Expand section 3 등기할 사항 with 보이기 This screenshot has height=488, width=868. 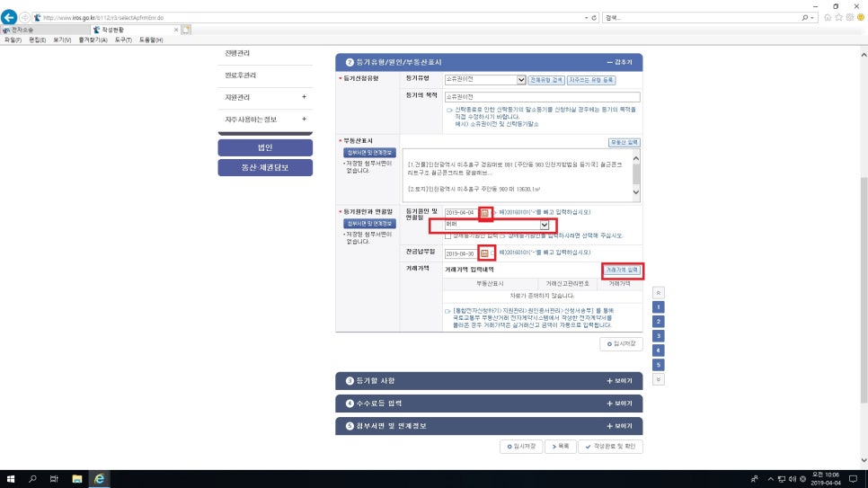[619, 381]
